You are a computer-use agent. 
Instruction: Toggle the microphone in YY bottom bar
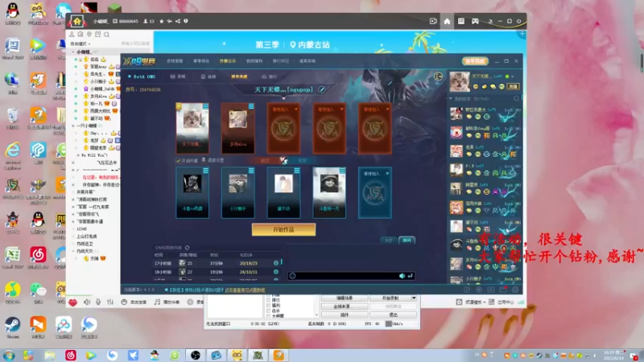pos(98,302)
